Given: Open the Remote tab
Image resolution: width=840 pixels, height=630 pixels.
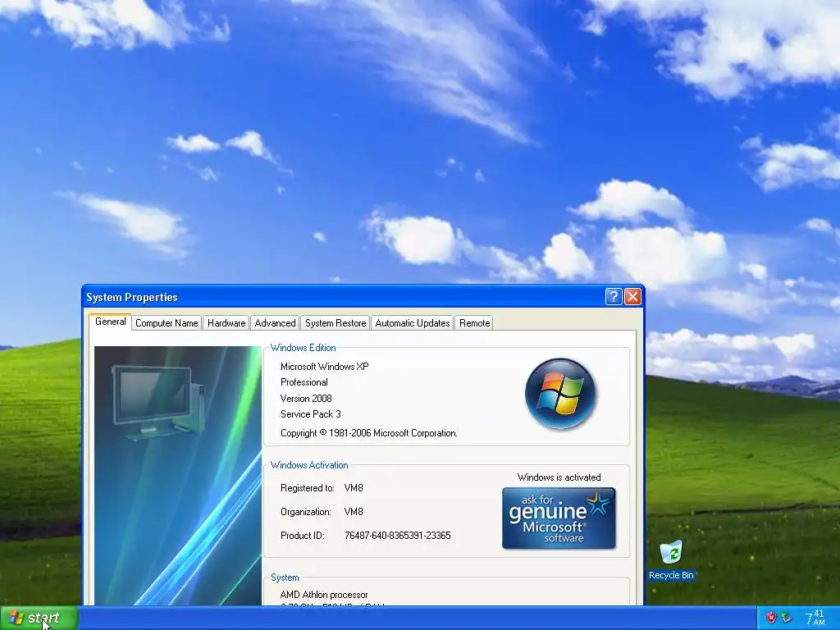Looking at the screenshot, I should (474, 323).
